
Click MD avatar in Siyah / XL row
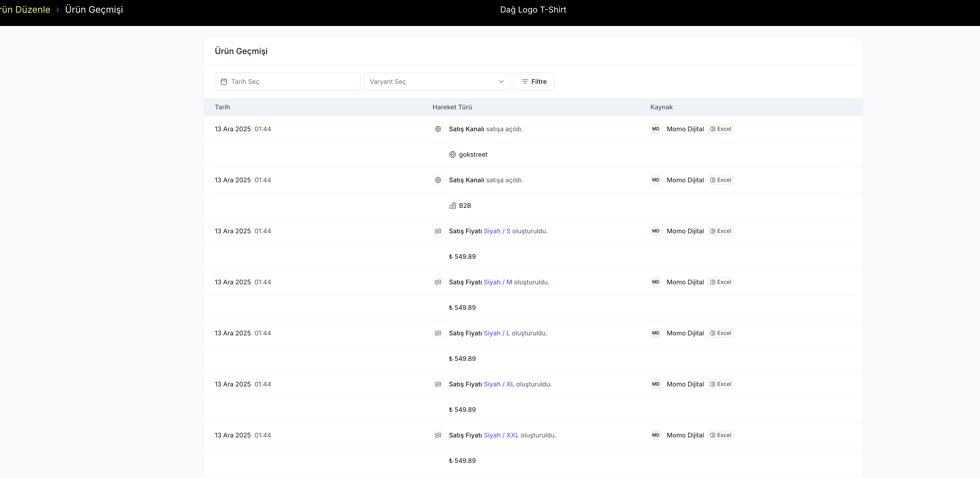coord(655,384)
